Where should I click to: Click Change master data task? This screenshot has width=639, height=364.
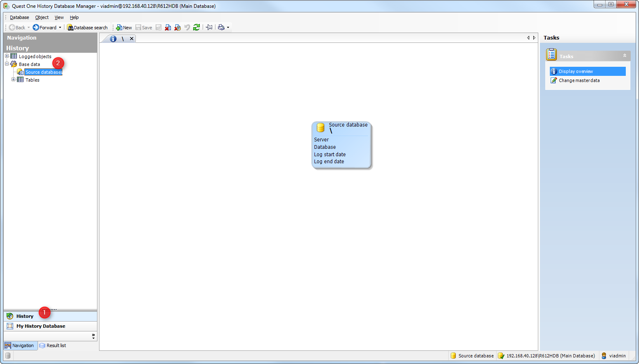tap(579, 80)
